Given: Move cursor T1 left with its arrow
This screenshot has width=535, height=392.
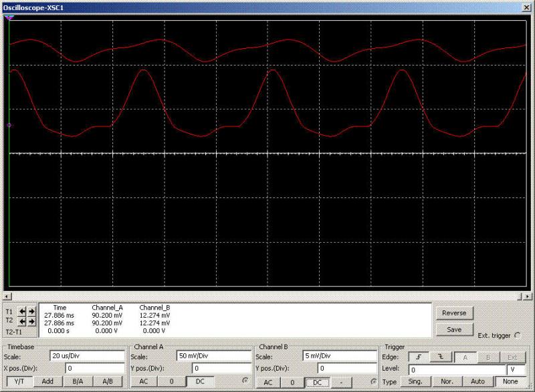Looking at the screenshot, I should tap(22, 311).
